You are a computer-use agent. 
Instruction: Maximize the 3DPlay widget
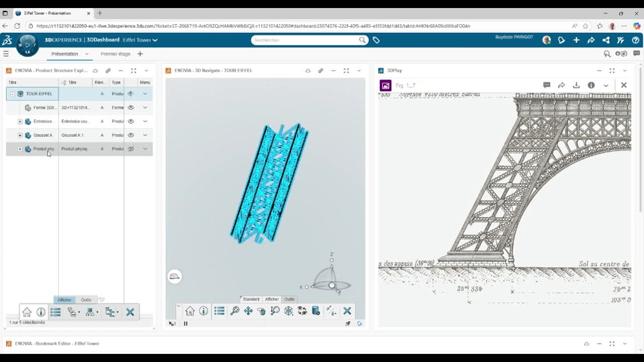click(x=612, y=70)
